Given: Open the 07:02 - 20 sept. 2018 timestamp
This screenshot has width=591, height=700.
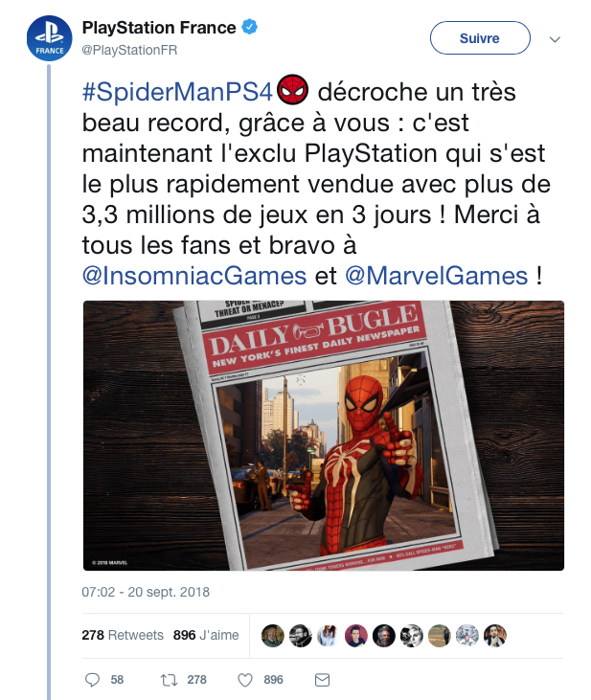Looking at the screenshot, I should pos(146,592).
